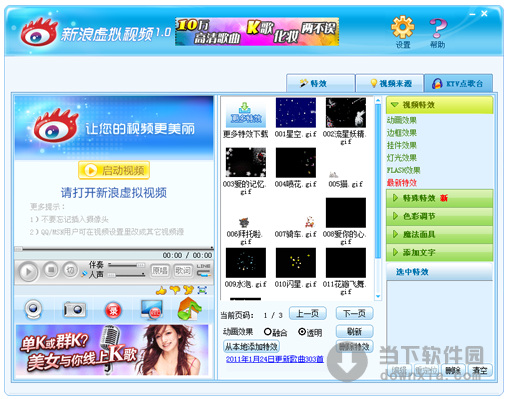Click the 刷新 refresh button
Viewport: 507px width, 399px height.
(354, 331)
